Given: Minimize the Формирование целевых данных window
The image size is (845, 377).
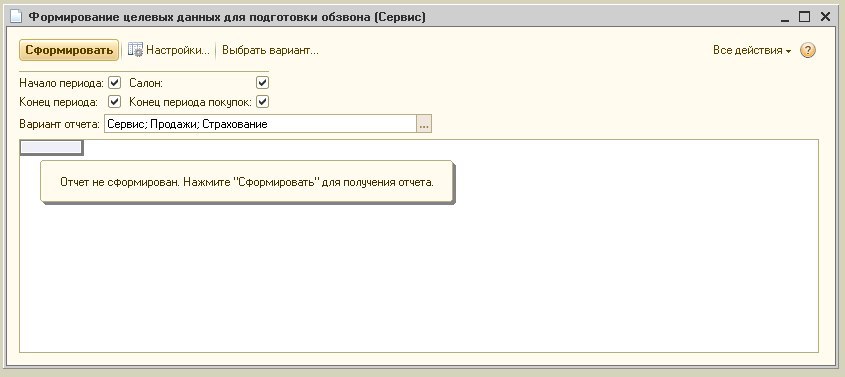Looking at the screenshot, I should click(x=785, y=18).
